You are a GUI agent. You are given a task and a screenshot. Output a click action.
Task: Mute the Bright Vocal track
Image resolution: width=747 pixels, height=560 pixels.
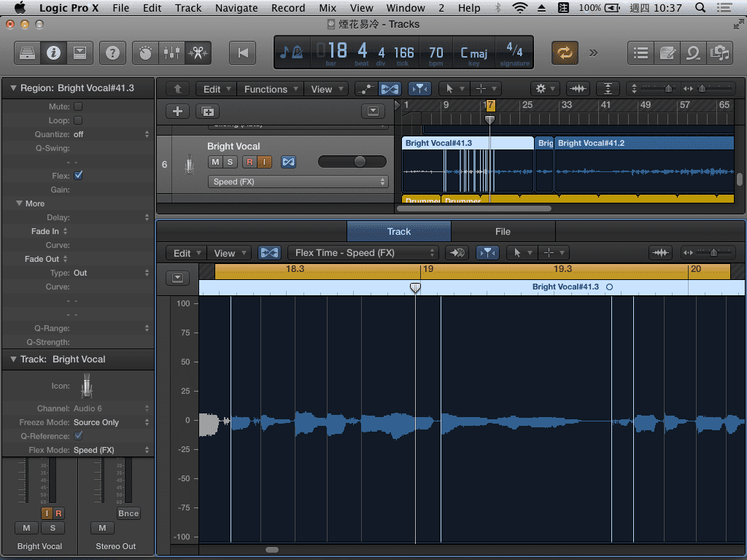click(x=215, y=162)
